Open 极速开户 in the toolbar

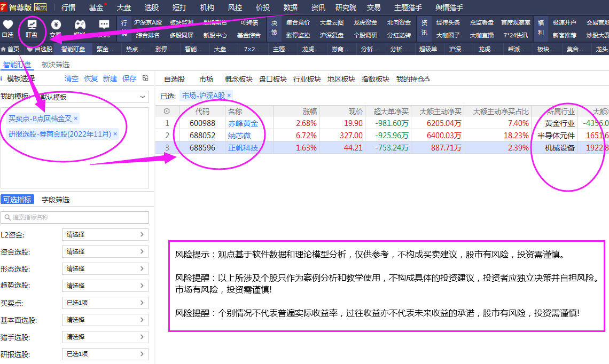click(564, 22)
